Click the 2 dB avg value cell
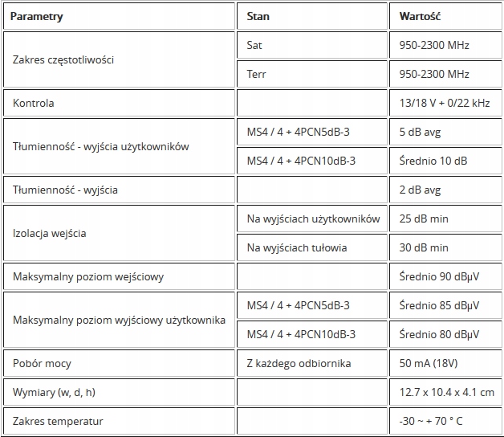This screenshot has height=437, width=504. point(420,190)
